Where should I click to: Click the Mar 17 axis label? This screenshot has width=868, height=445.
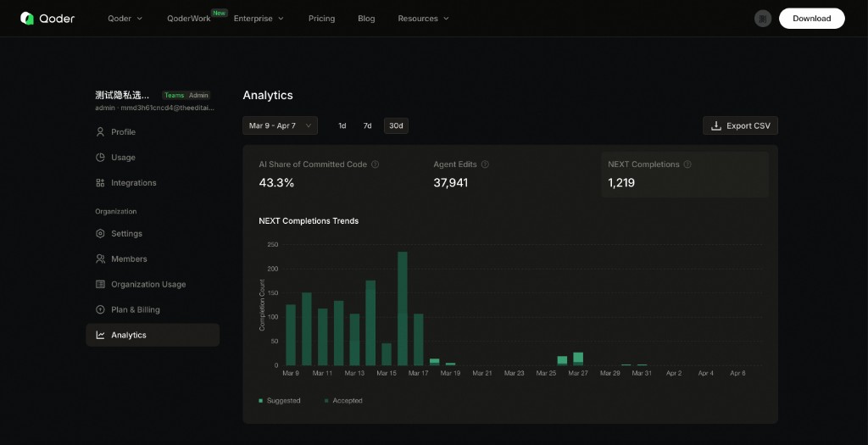tap(418, 373)
